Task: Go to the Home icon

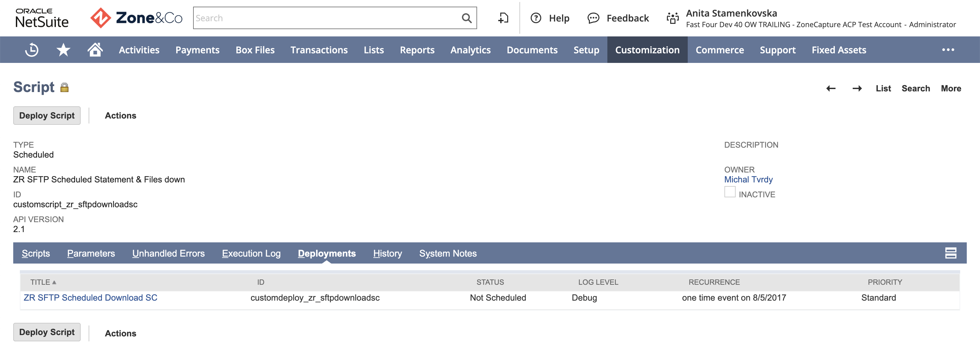Action: point(95,50)
